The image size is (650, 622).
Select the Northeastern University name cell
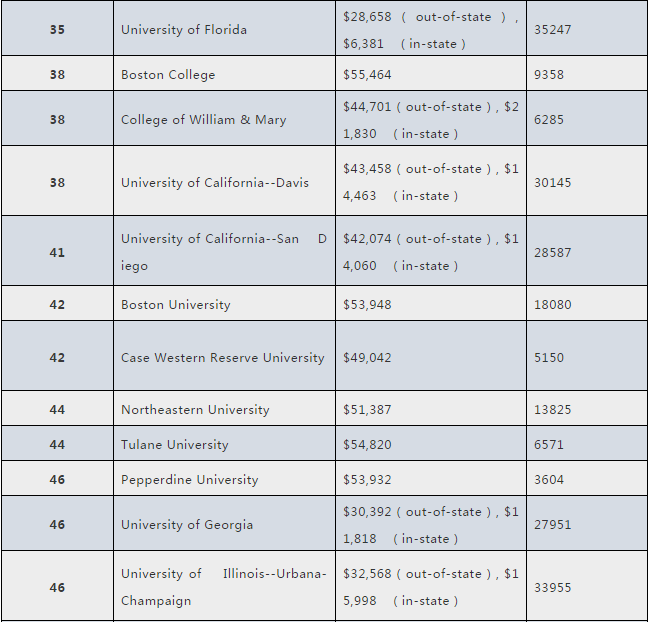195,410
